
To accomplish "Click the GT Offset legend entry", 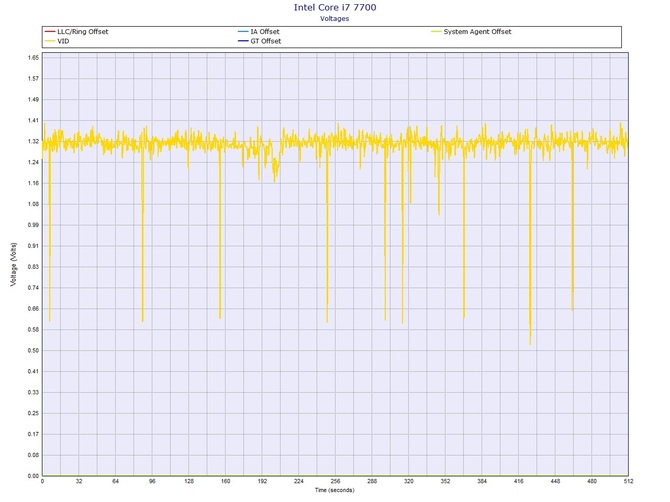I will pyautogui.click(x=259, y=41).
